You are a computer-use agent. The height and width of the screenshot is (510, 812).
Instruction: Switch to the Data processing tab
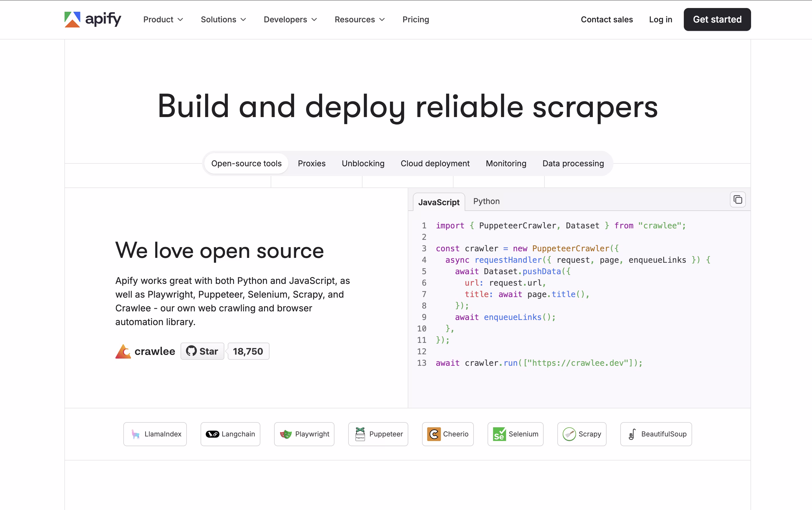pyautogui.click(x=573, y=164)
